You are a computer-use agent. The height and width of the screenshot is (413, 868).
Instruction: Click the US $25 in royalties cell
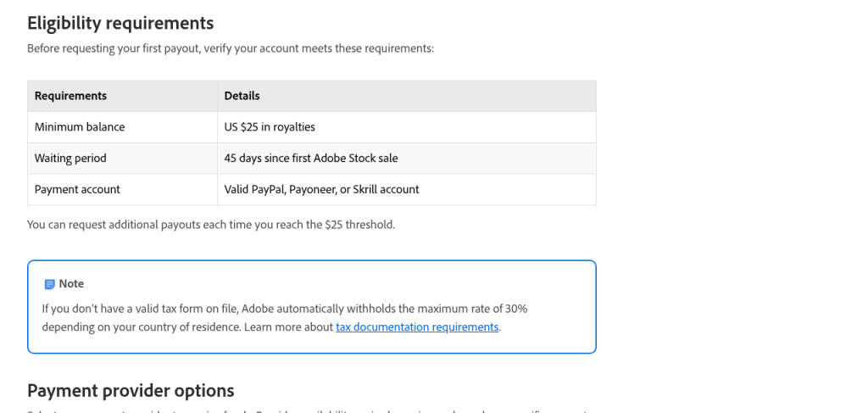(x=407, y=127)
